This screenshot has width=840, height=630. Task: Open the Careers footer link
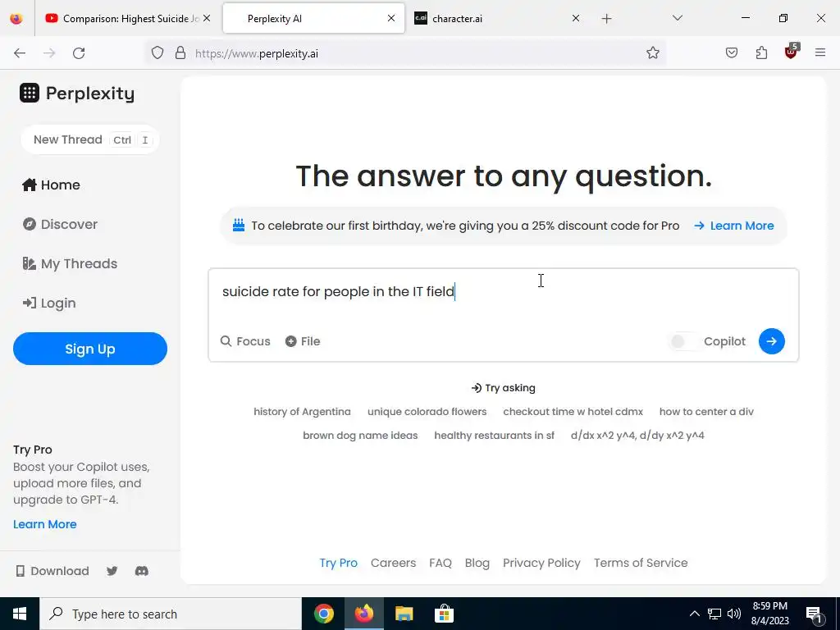pyautogui.click(x=393, y=563)
